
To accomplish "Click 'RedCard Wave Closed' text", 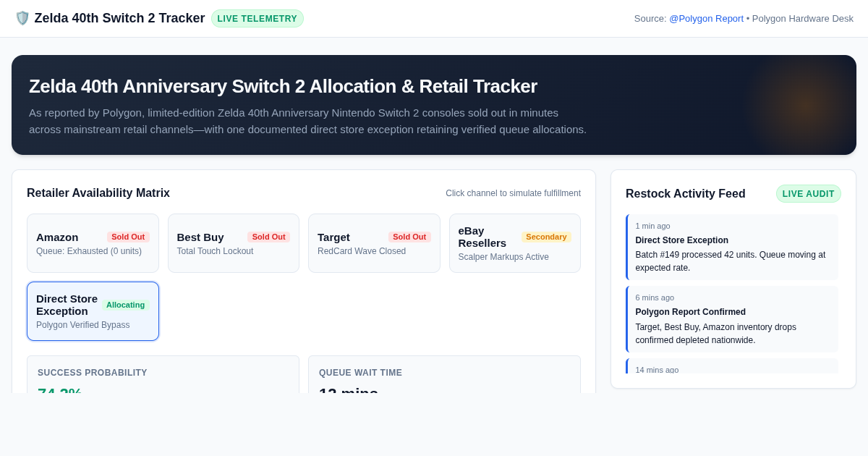I will click(362, 251).
